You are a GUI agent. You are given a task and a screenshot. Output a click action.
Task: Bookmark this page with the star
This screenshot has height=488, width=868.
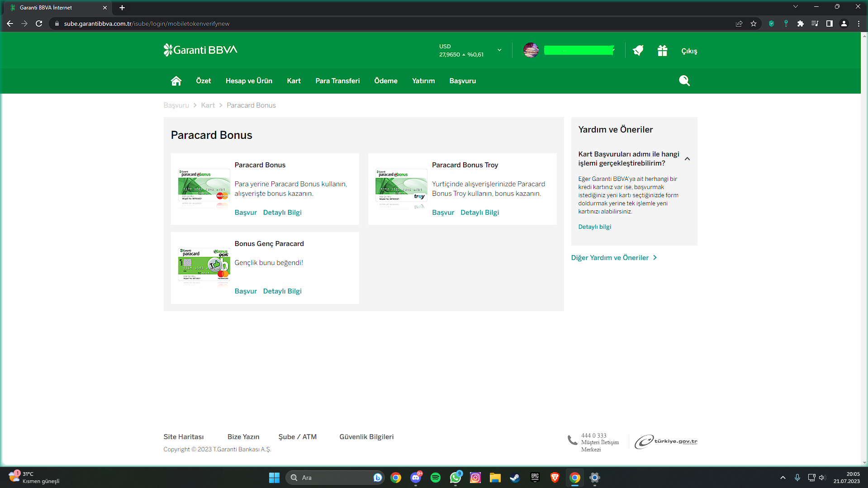[754, 24]
